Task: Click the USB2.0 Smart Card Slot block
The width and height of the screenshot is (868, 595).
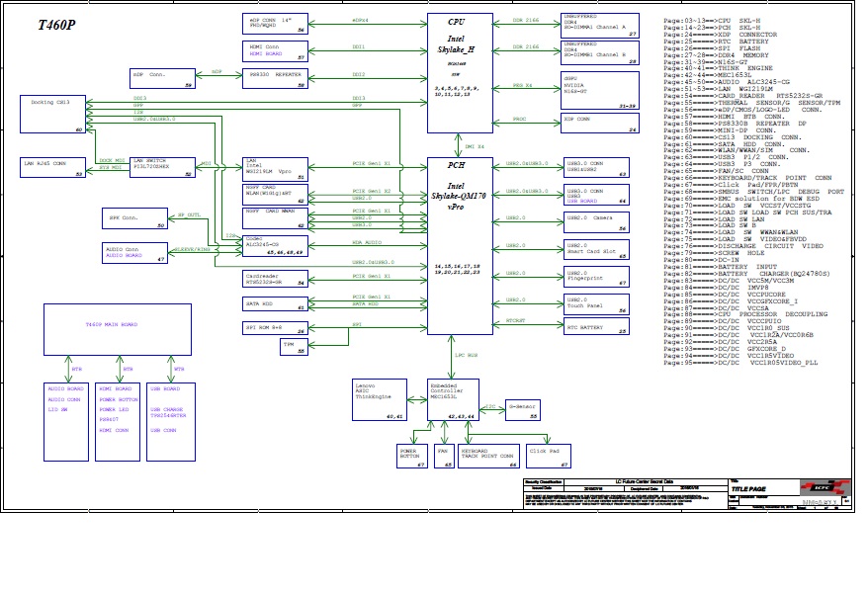Action: (x=597, y=250)
